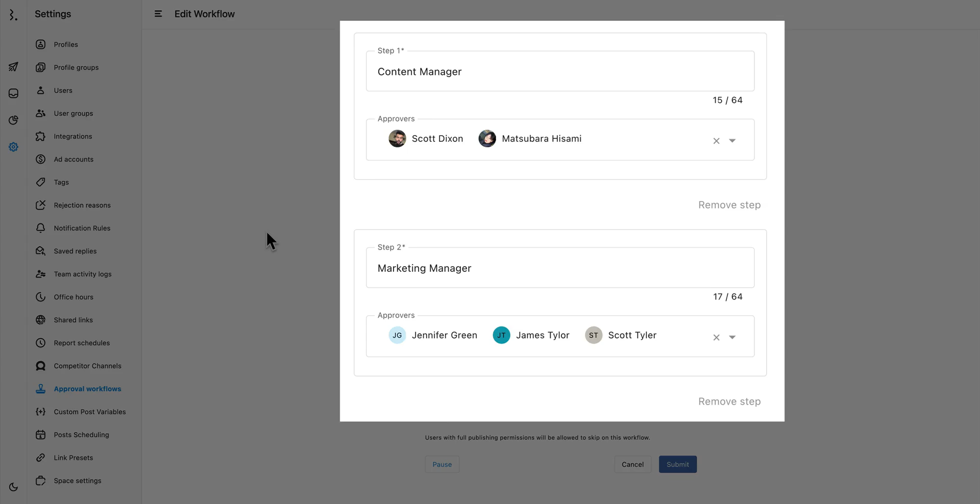Screen dimensions: 980x504
Task: Clear all approvers in Step 1
Action: click(716, 141)
